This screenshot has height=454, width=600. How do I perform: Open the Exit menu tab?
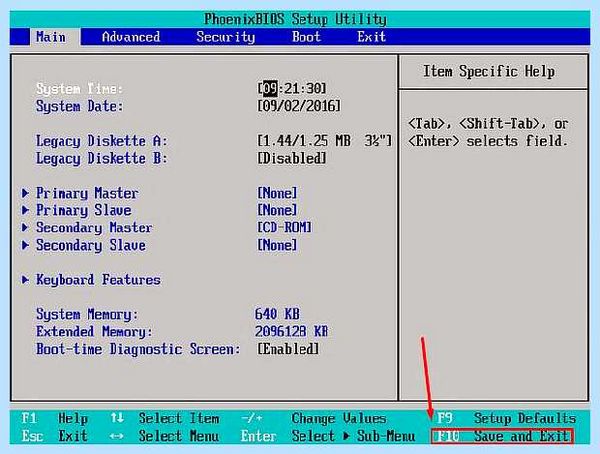pyautogui.click(x=371, y=37)
